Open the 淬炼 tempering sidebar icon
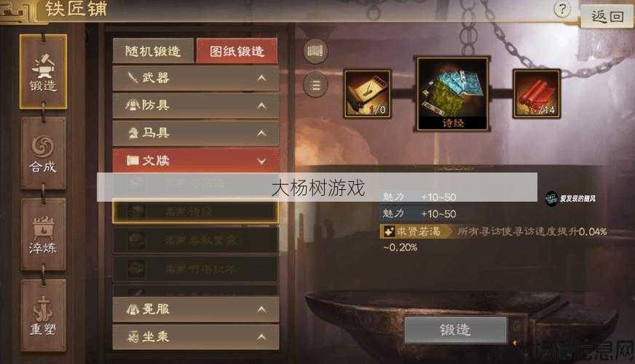This screenshot has height=364, width=635. pyautogui.click(x=44, y=234)
